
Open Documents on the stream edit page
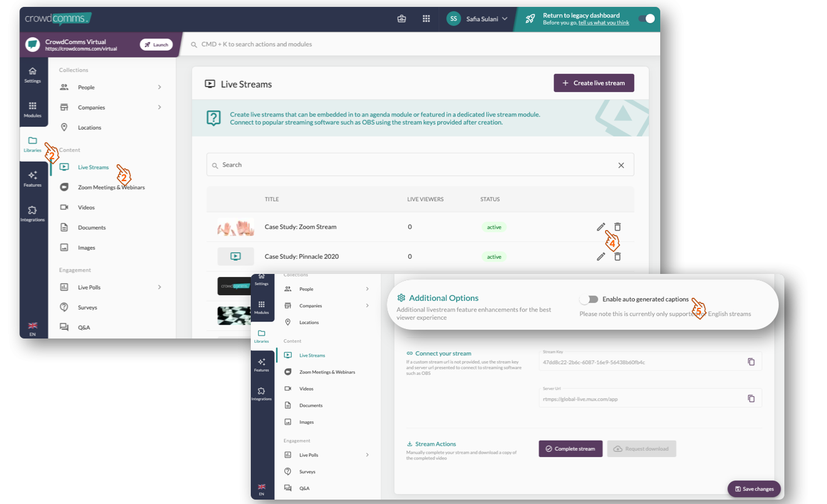tap(311, 406)
